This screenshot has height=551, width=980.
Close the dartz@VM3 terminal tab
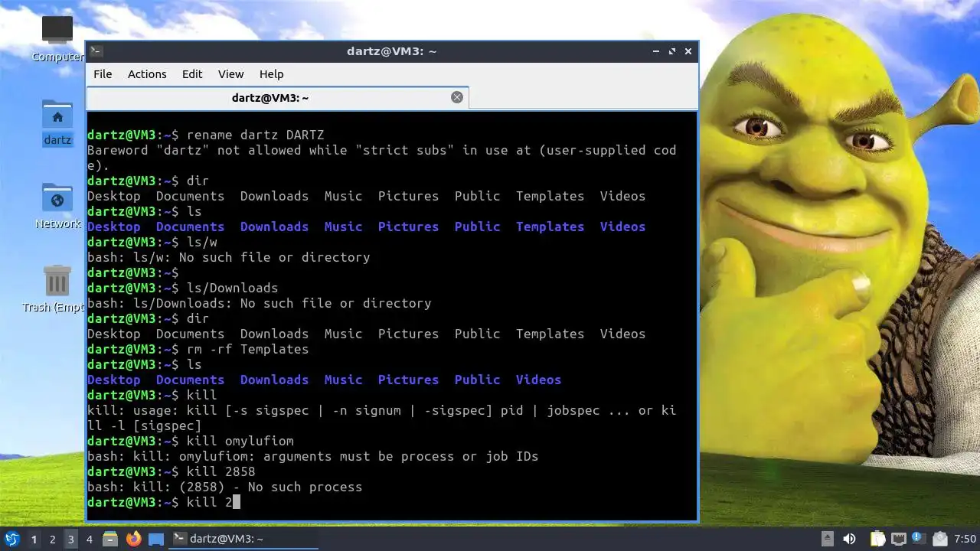pyautogui.click(x=457, y=97)
